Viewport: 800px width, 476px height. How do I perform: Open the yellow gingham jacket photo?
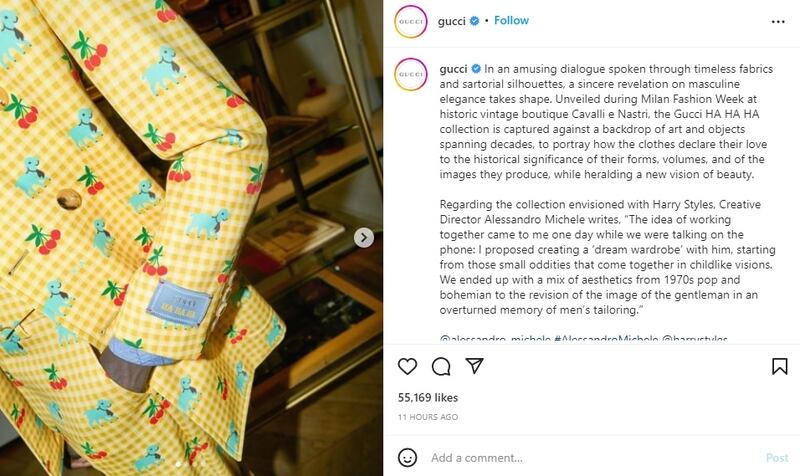click(191, 238)
